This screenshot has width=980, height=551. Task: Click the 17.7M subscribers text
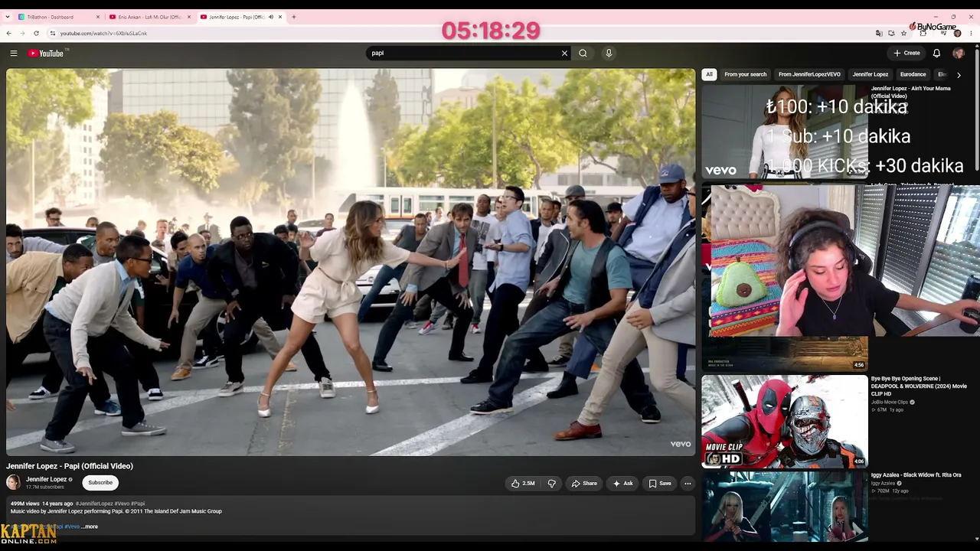pyautogui.click(x=45, y=487)
